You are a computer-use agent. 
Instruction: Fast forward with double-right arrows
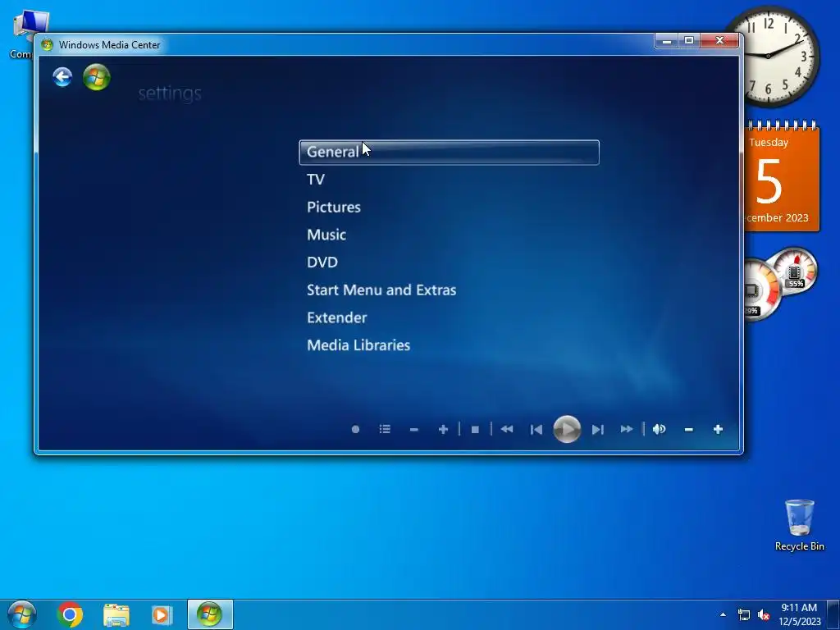click(x=626, y=429)
